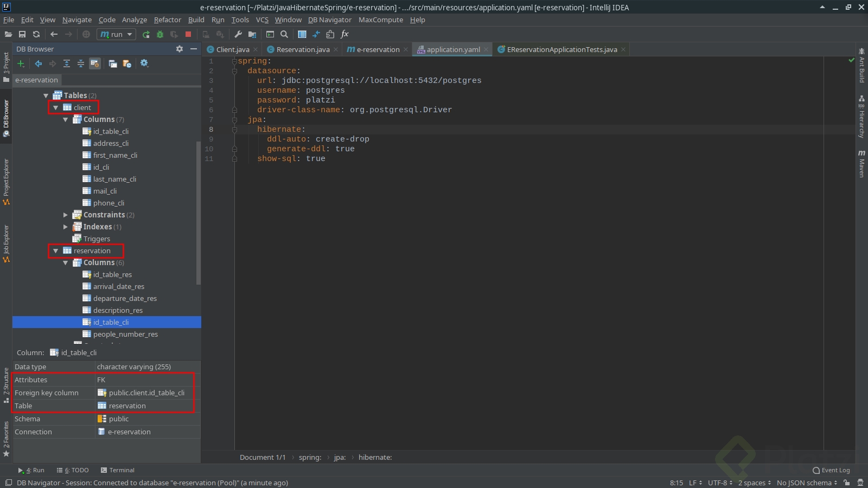This screenshot has width=868, height=488.
Task: Open the Terminal tool window
Action: [x=118, y=470]
